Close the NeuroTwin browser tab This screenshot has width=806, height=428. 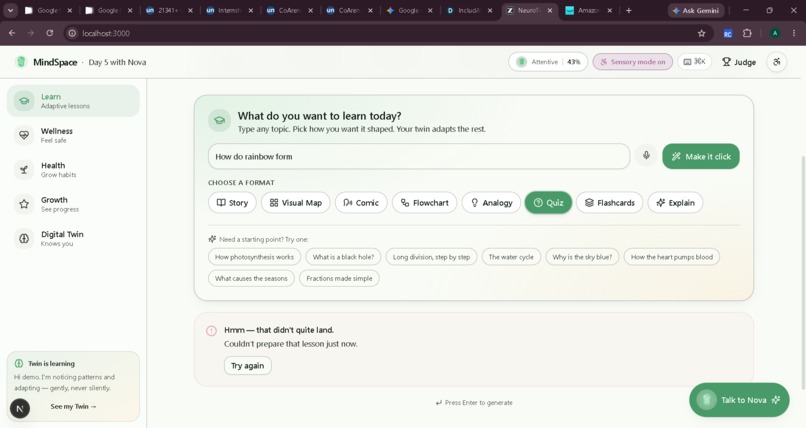[x=549, y=10]
